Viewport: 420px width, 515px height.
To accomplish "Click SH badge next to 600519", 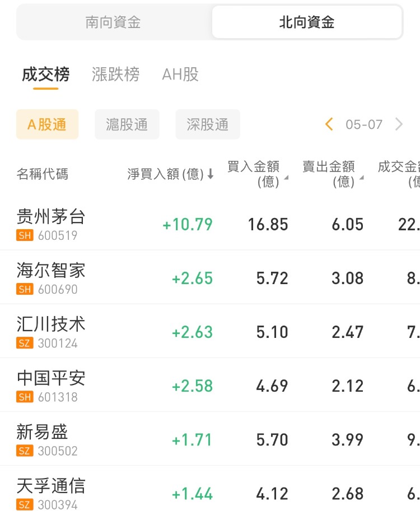I will pos(25,236).
